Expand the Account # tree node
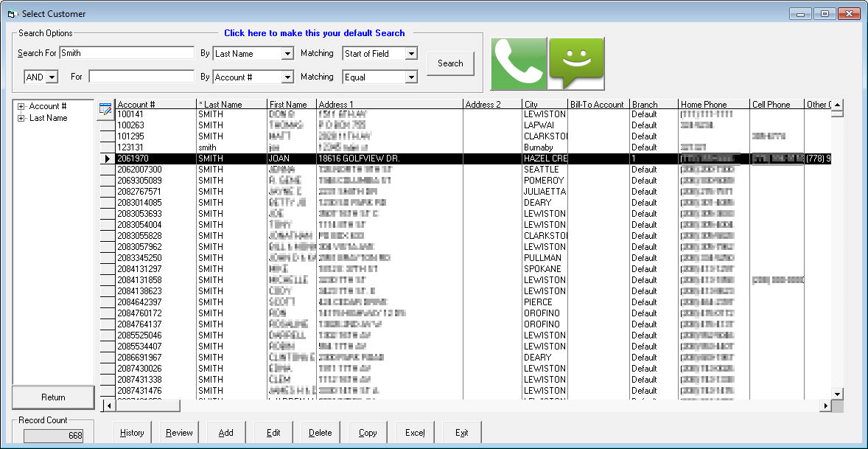This screenshot has height=449, width=868. (21, 106)
